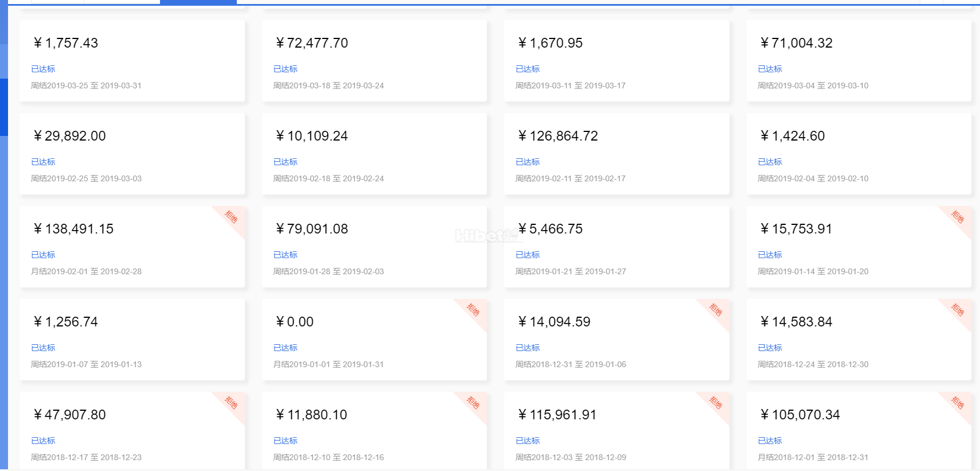This screenshot has height=471, width=980.
Task: Click date range 2019-03-11 至 2019-03-17
Action: coord(571,85)
